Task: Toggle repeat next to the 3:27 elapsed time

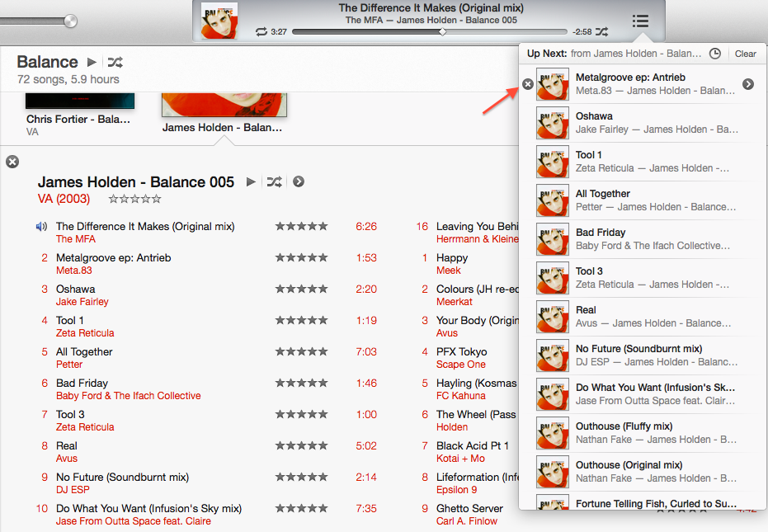Action: click(261, 32)
